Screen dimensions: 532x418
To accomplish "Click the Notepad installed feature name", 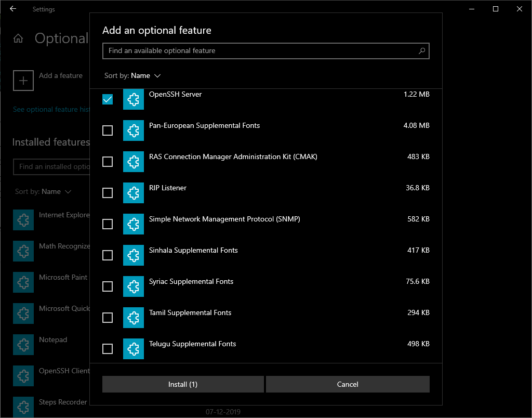I will 53,340.
